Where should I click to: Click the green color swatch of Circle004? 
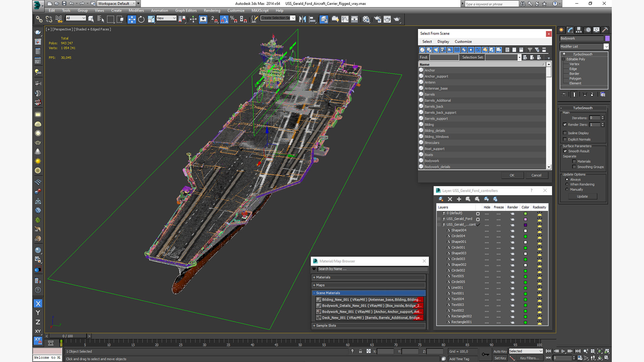point(525,236)
